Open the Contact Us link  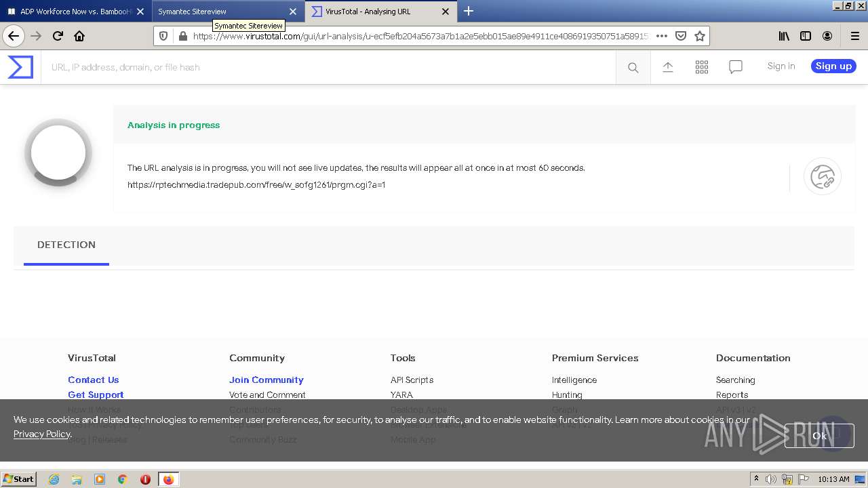(x=93, y=380)
